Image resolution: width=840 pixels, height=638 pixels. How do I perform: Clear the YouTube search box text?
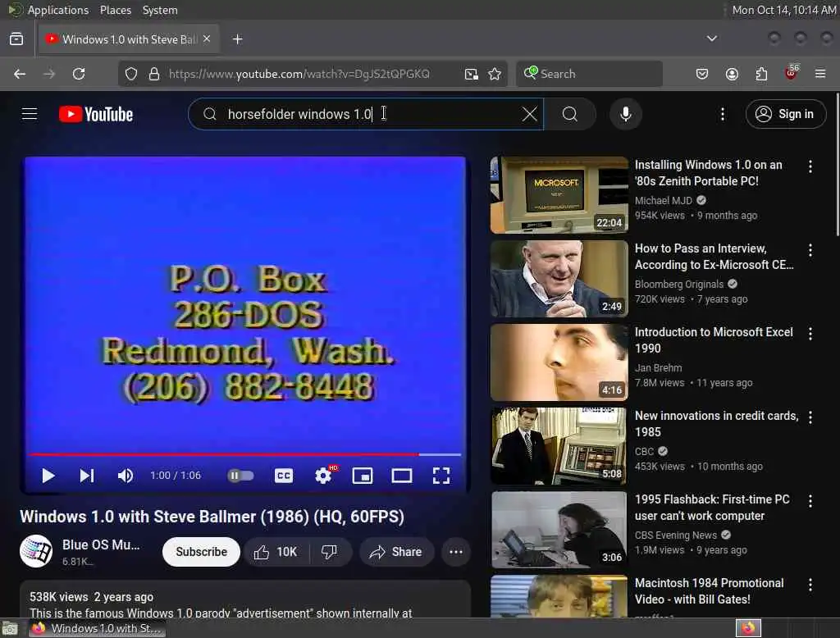click(x=529, y=113)
